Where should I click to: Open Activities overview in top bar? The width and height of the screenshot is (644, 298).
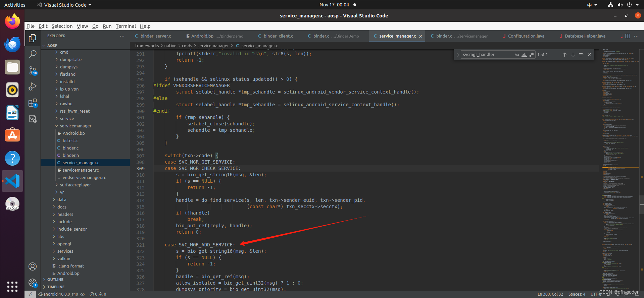pyautogui.click(x=15, y=5)
